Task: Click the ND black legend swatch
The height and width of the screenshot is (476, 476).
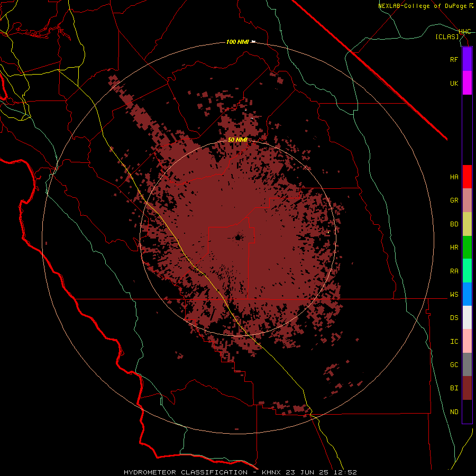Action: [467, 411]
